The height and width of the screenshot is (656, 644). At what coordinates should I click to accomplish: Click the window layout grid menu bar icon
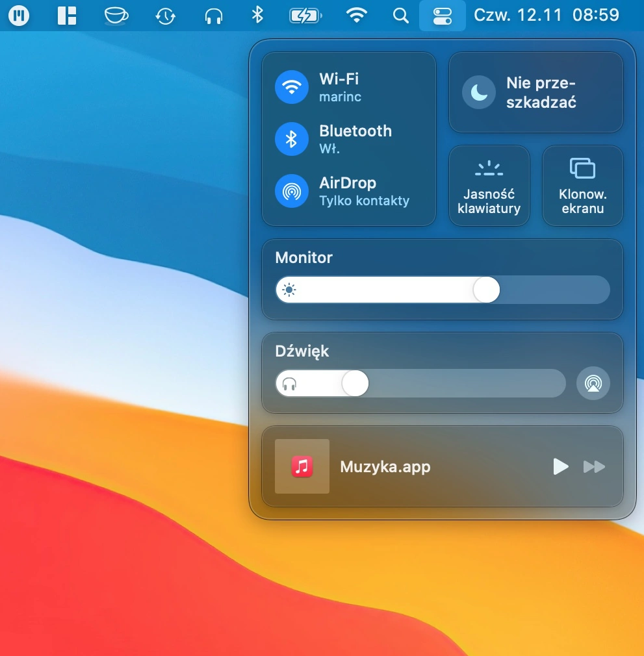pyautogui.click(x=67, y=16)
